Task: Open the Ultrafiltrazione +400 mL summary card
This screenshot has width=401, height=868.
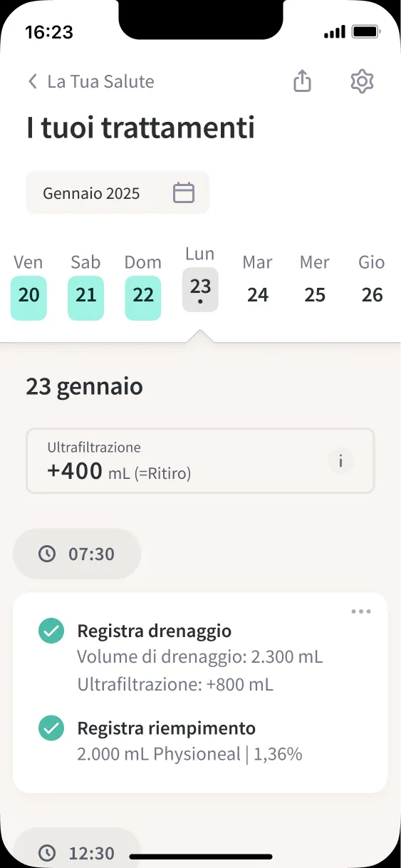Action: [200, 460]
